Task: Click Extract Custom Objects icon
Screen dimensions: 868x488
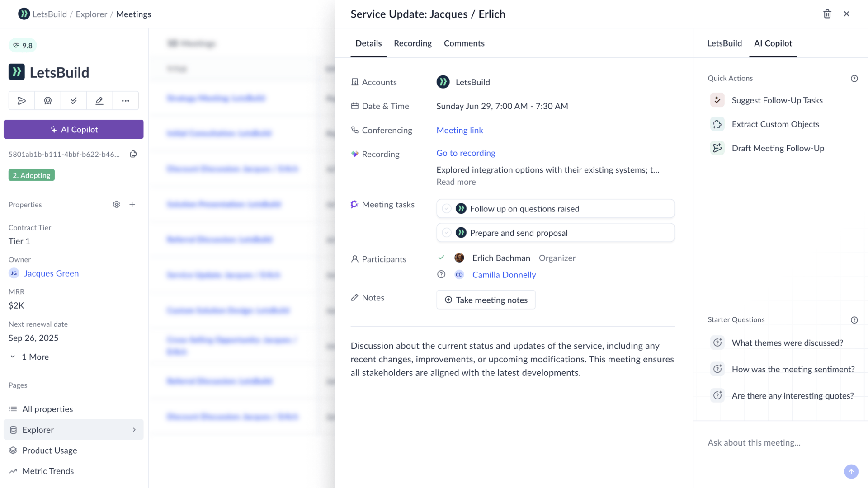Action: tap(717, 124)
